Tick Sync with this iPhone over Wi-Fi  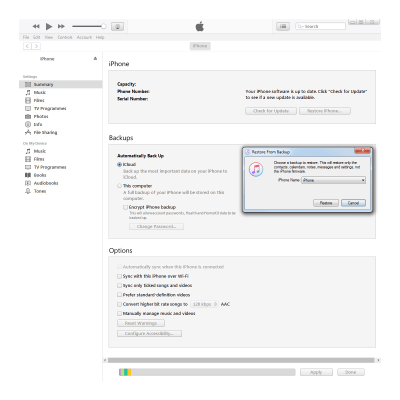click(119, 276)
